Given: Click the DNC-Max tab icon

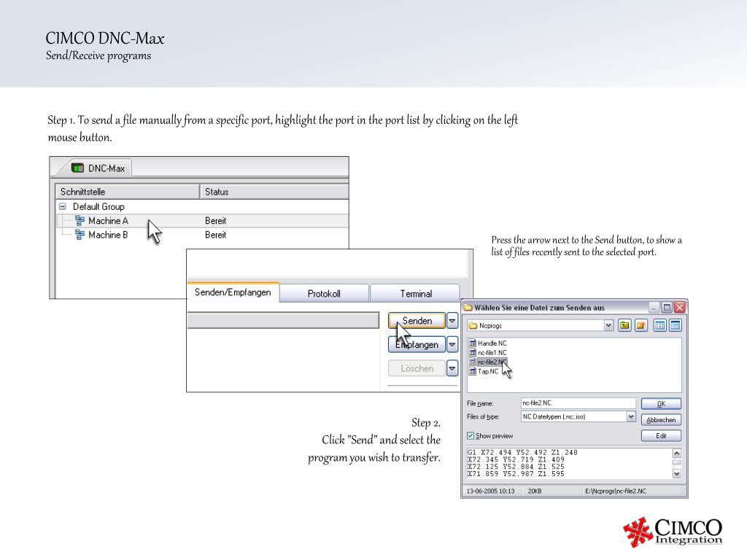Looking at the screenshot, I should [x=77, y=168].
